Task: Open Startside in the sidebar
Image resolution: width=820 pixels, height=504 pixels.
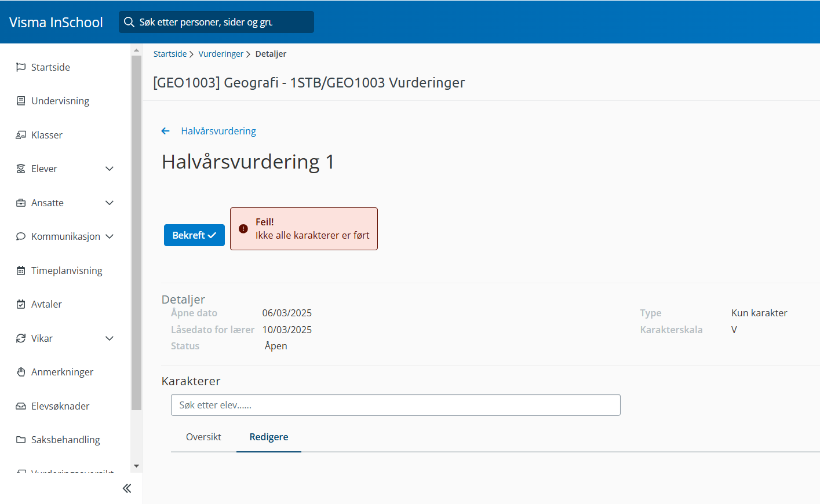Action: click(50, 67)
